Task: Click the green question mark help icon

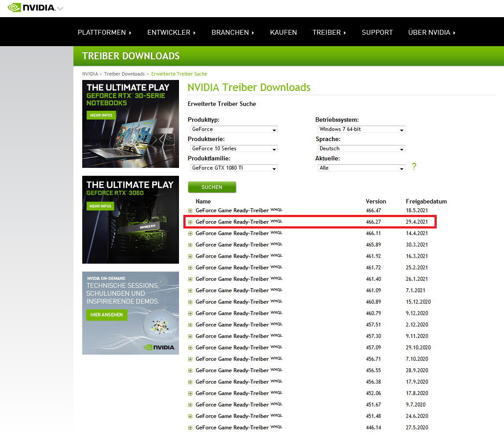Action: 414,167
